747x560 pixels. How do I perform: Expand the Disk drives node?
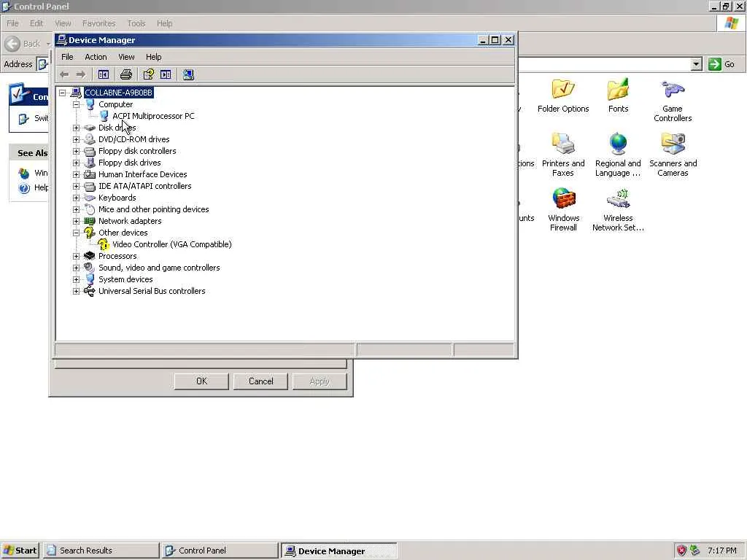click(x=76, y=128)
